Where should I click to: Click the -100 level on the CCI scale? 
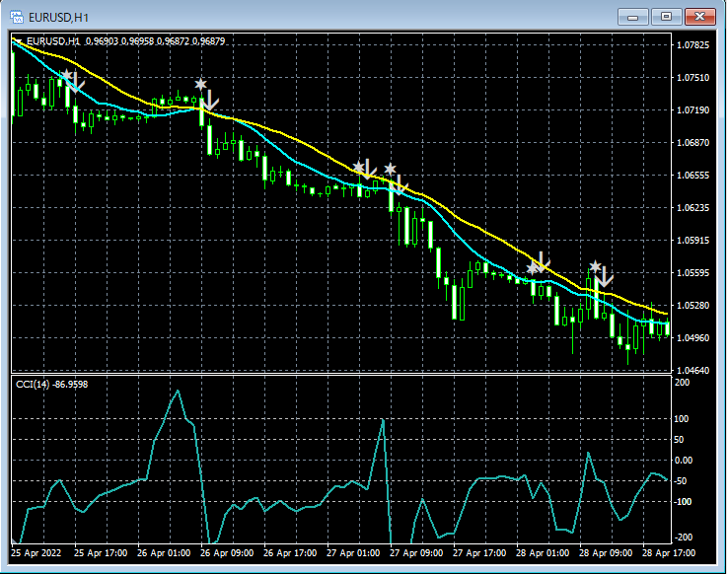(x=683, y=502)
